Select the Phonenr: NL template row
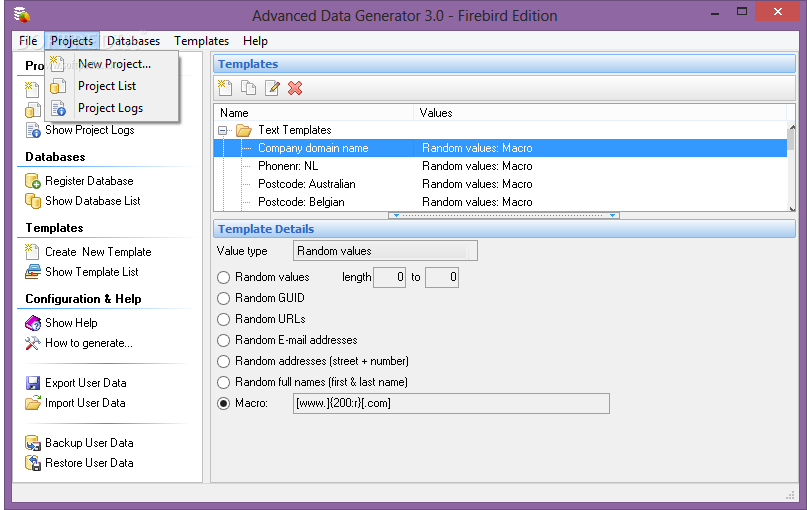The height and width of the screenshot is (510, 807). click(500, 166)
